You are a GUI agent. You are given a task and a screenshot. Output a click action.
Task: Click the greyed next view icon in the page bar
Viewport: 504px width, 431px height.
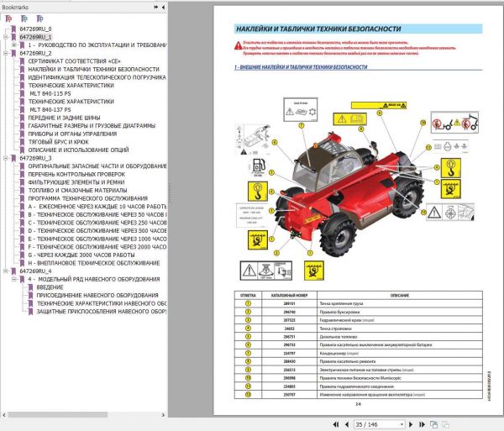pos(445,424)
